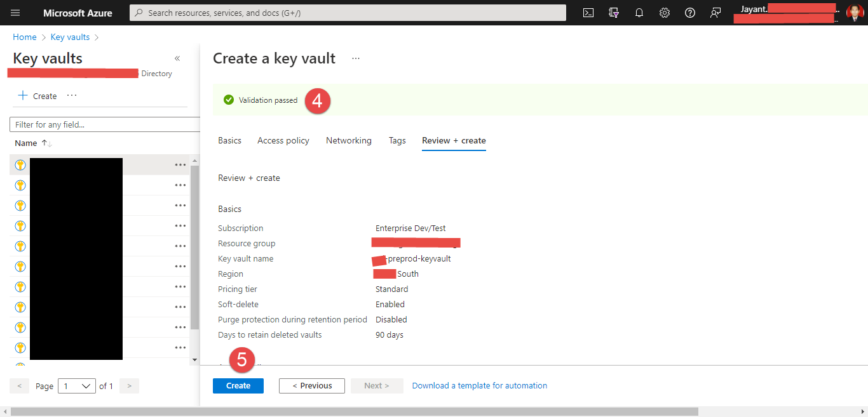Open the Directories + subscriptions filter icon
Viewport: 868px width, 417px height.
(x=614, y=13)
